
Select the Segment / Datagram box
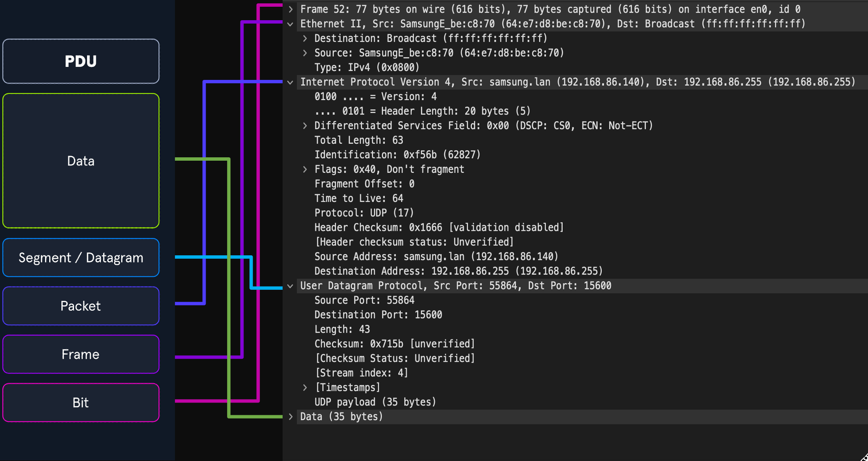(81, 258)
